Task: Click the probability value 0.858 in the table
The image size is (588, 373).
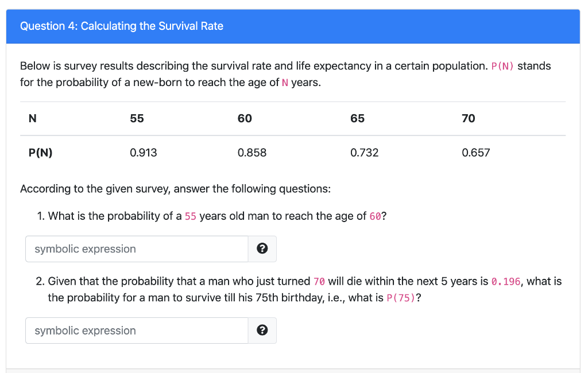Action: [x=252, y=153]
